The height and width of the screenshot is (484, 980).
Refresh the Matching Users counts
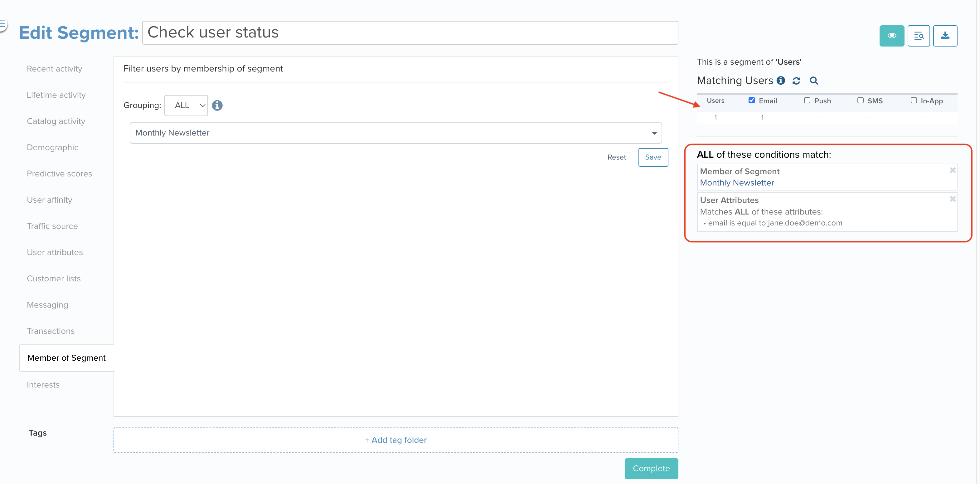[796, 81]
